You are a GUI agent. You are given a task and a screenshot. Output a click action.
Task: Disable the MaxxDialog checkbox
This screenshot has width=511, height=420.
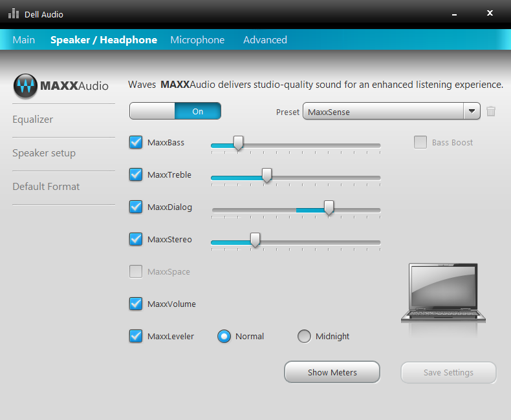point(136,207)
